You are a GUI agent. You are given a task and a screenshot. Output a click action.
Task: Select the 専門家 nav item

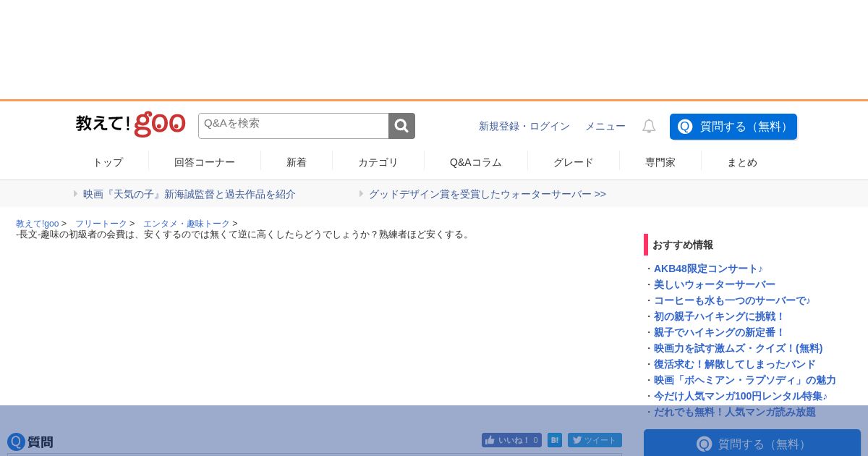click(660, 162)
